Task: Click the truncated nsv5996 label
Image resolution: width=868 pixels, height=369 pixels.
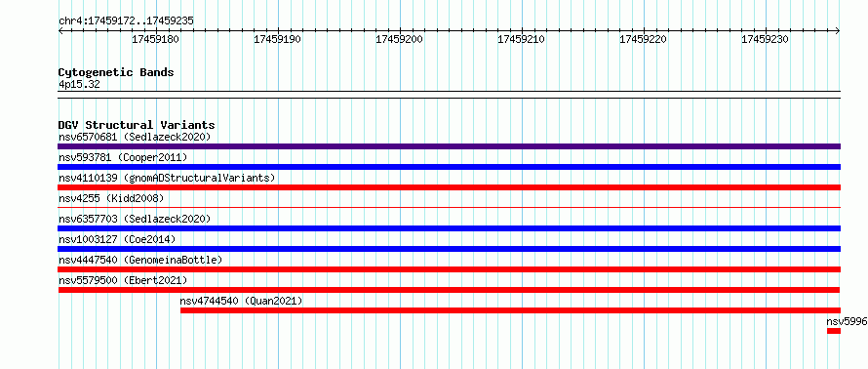Action: pos(847,321)
